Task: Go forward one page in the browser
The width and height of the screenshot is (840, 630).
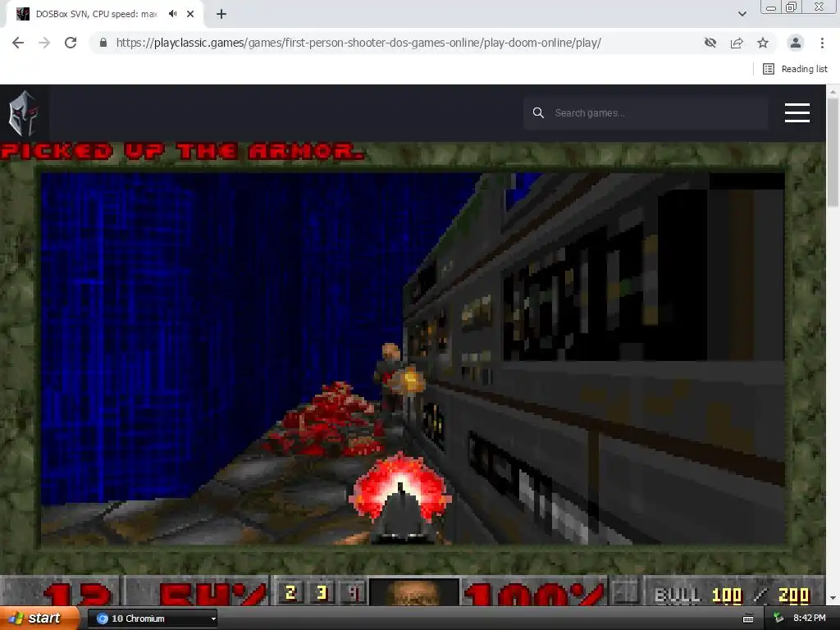Action: pos(44,43)
